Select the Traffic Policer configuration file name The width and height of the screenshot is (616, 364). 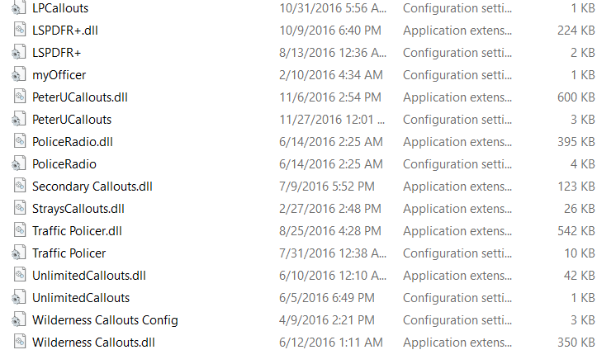coord(69,253)
